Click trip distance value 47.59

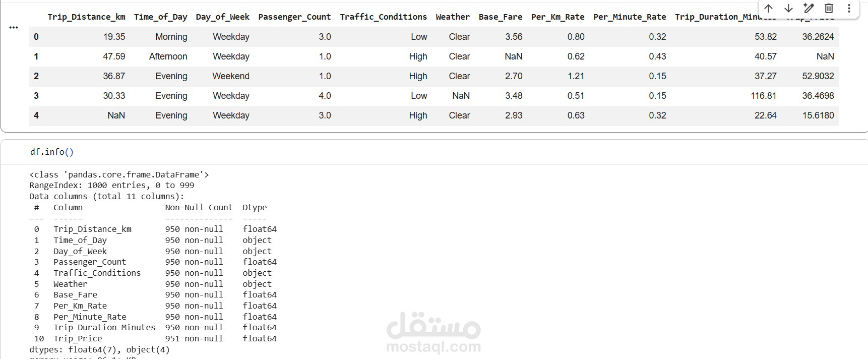point(114,56)
